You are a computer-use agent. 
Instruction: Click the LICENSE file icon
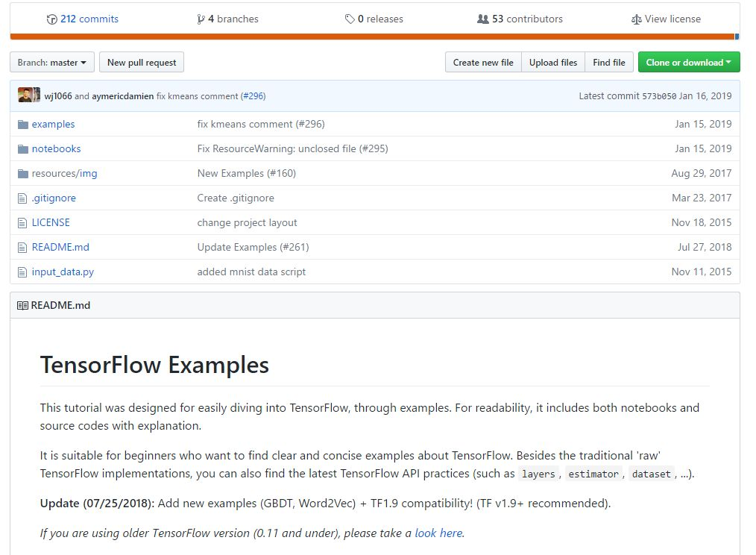coord(22,223)
